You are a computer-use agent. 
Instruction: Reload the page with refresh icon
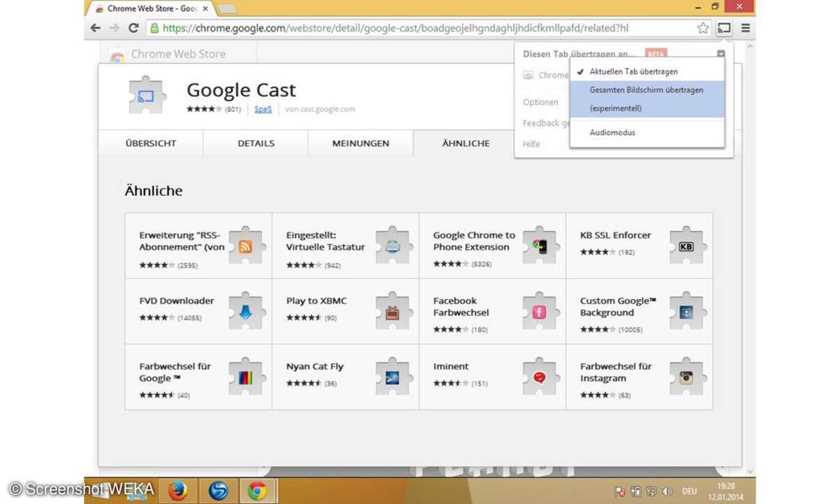[x=134, y=28]
